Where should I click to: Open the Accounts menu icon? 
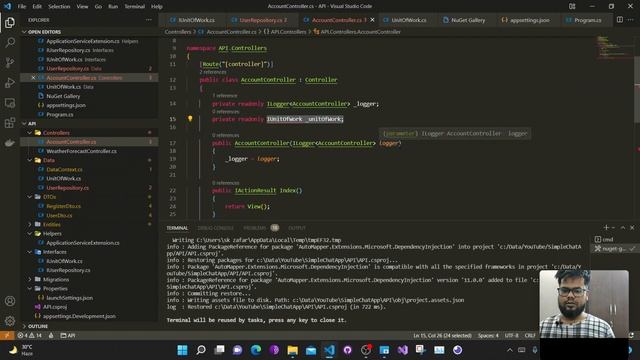10,301
